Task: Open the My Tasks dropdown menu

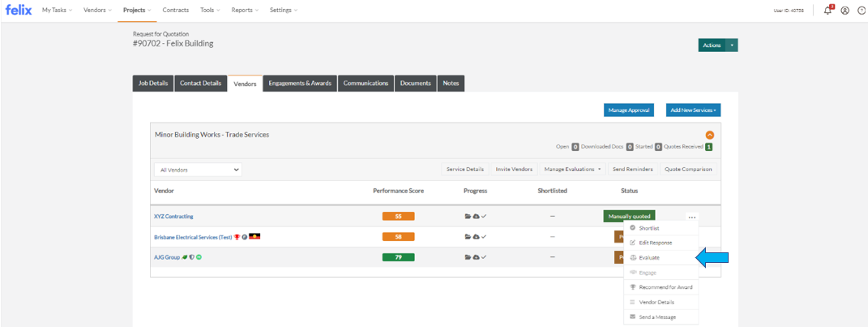Action: 57,10
